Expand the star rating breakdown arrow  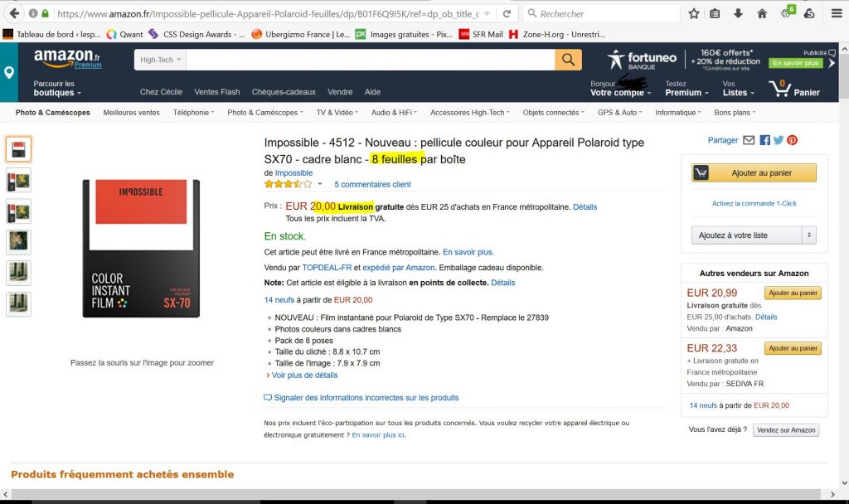click(320, 184)
